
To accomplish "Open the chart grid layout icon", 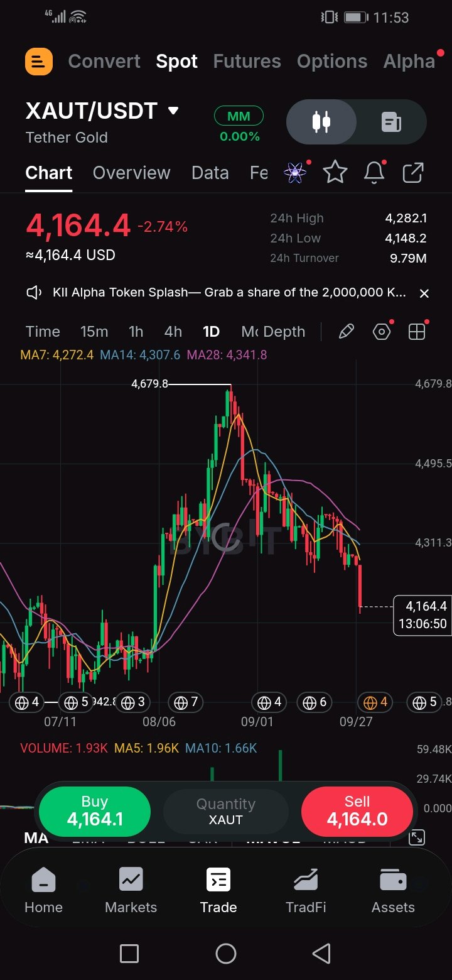I will pyautogui.click(x=417, y=332).
